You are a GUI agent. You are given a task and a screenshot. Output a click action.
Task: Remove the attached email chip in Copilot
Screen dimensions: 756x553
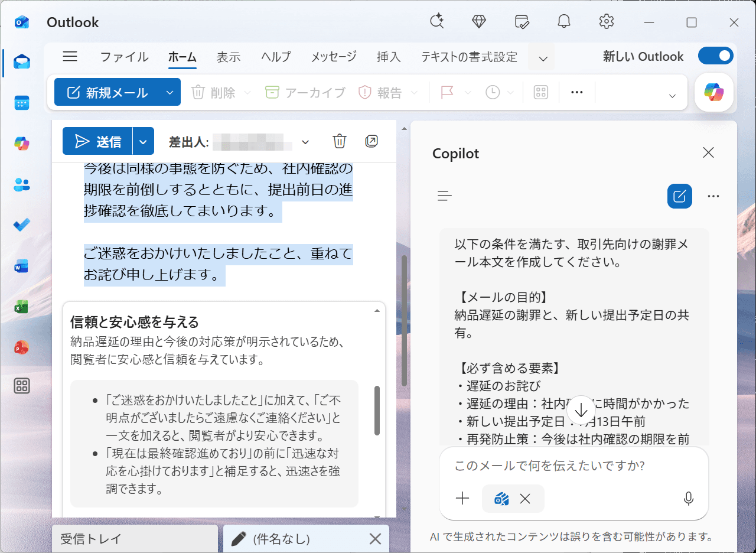click(x=525, y=499)
